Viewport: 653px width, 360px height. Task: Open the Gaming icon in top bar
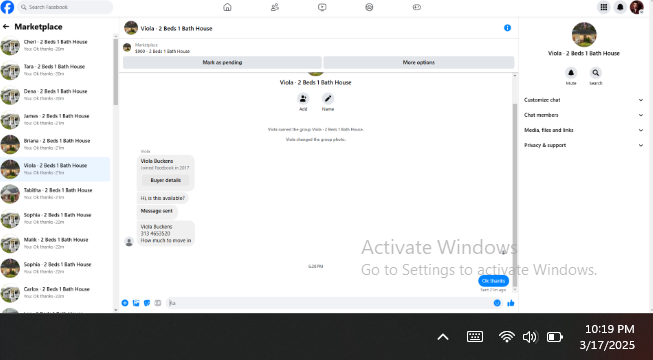tap(416, 7)
